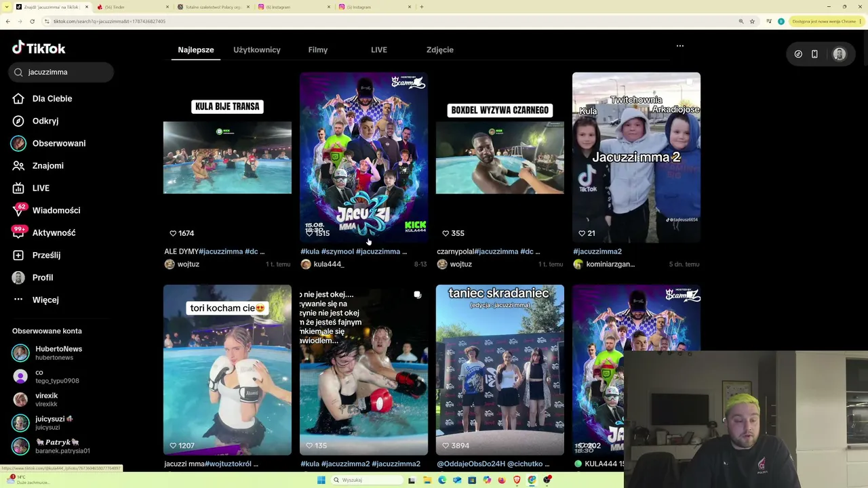Switch to the Użytkownicy tab
The image size is (868, 488).
pos(257,49)
